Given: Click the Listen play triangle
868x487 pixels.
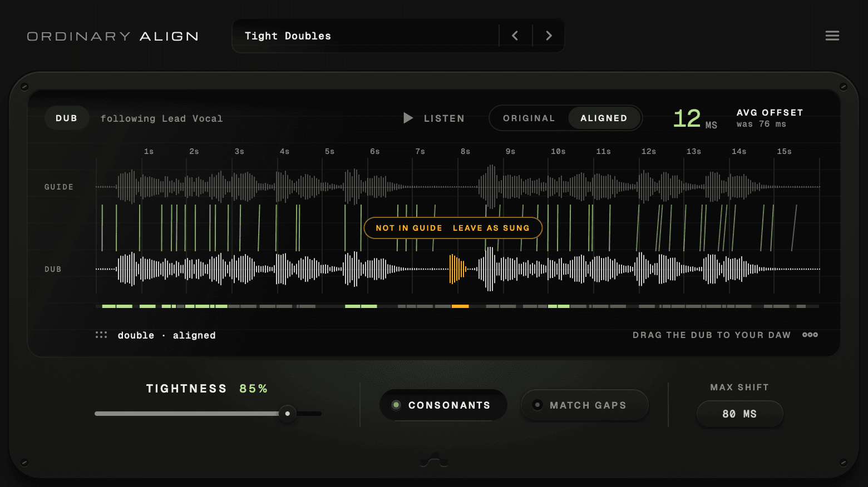Looking at the screenshot, I should coord(408,118).
